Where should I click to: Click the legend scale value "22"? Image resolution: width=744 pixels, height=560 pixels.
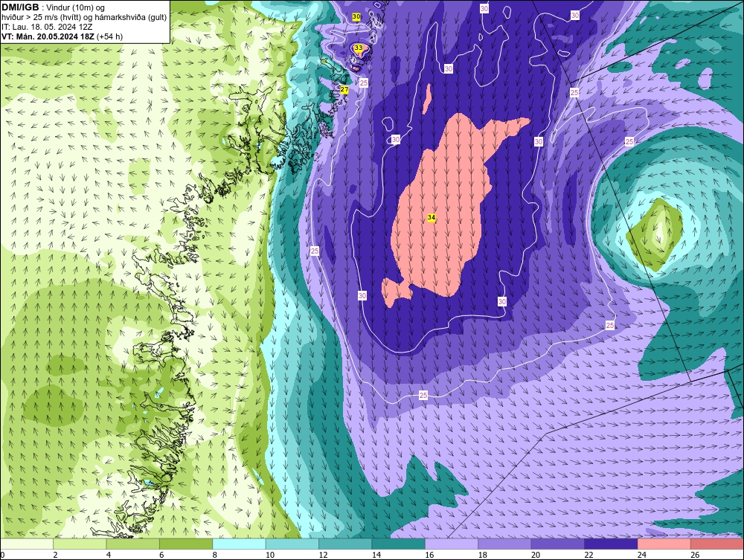[x=589, y=555]
